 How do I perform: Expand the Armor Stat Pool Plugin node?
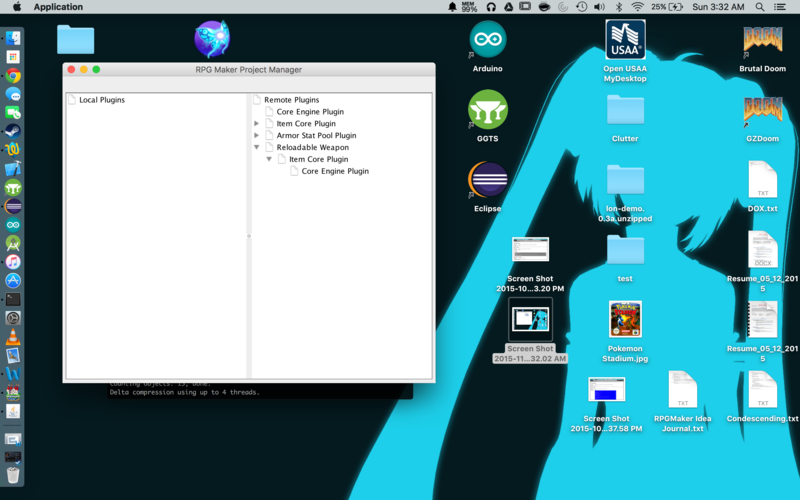(x=257, y=136)
